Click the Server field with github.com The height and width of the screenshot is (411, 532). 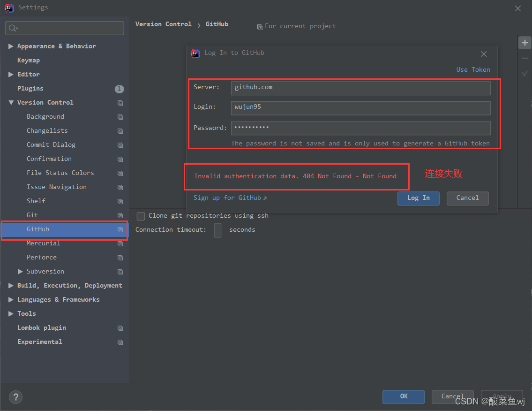tap(360, 88)
